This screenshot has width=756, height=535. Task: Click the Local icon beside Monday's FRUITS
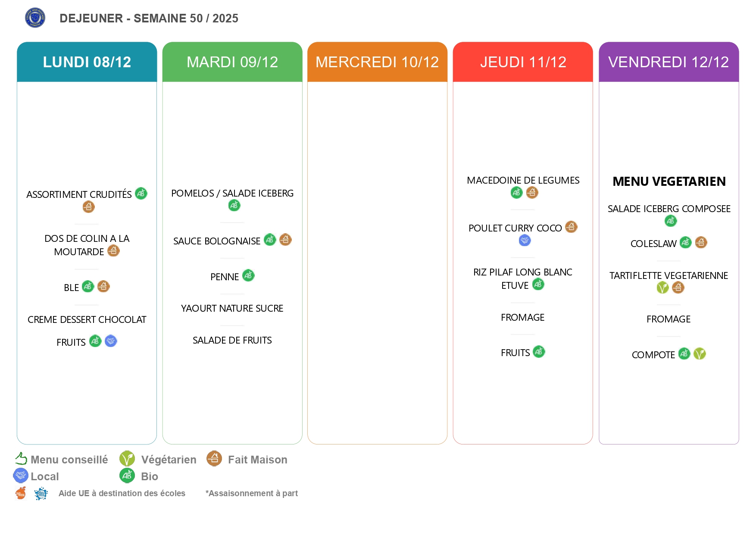point(111,341)
